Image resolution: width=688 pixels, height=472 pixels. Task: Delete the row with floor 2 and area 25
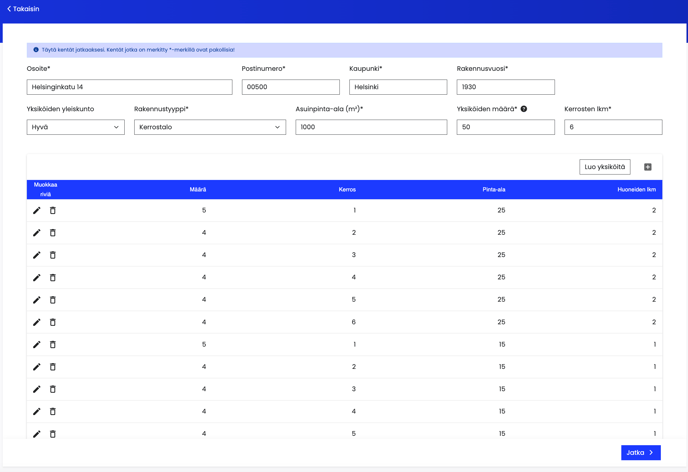click(53, 233)
